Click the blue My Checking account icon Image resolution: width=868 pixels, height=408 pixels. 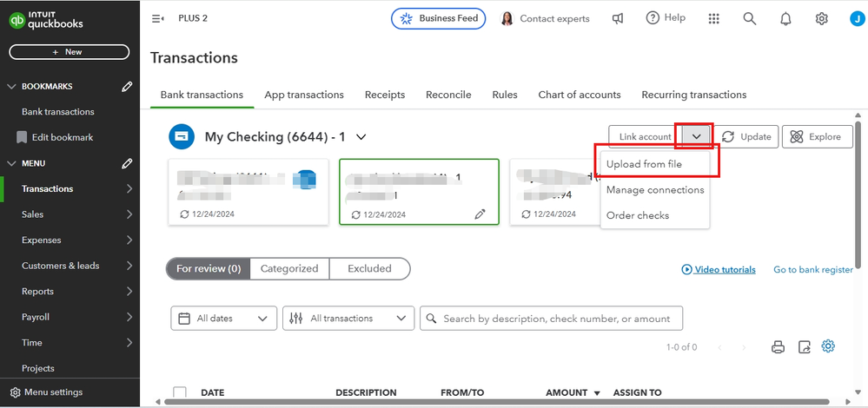(182, 136)
